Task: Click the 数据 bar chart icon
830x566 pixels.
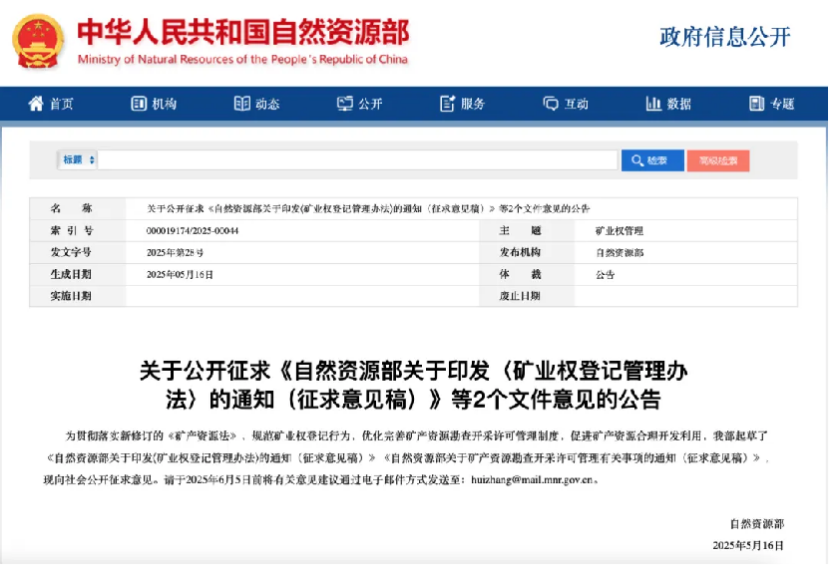Action: (x=653, y=103)
